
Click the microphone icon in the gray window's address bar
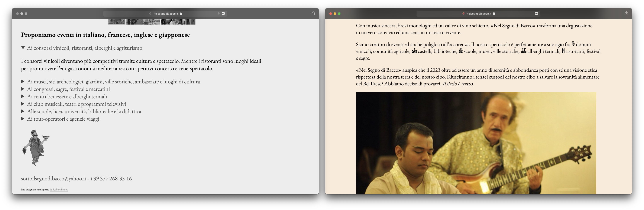point(219,13)
